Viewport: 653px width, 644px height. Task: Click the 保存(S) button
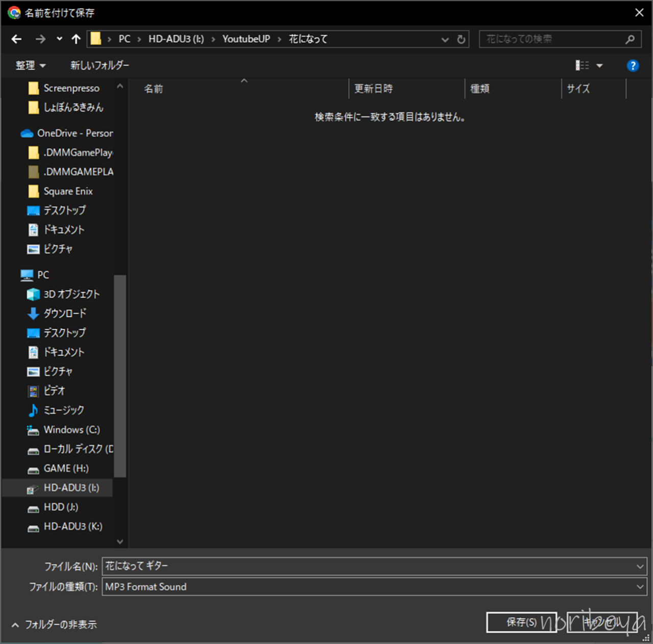(521, 622)
